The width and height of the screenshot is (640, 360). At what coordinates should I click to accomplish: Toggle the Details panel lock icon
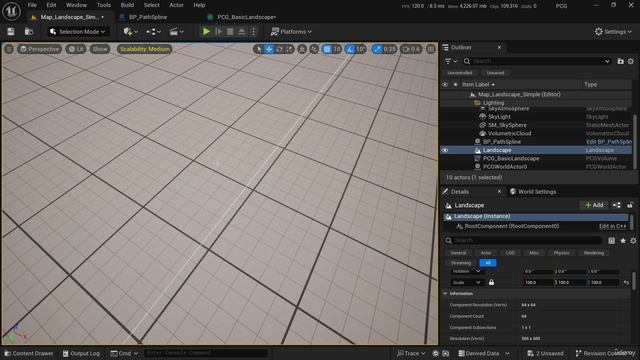coord(630,205)
